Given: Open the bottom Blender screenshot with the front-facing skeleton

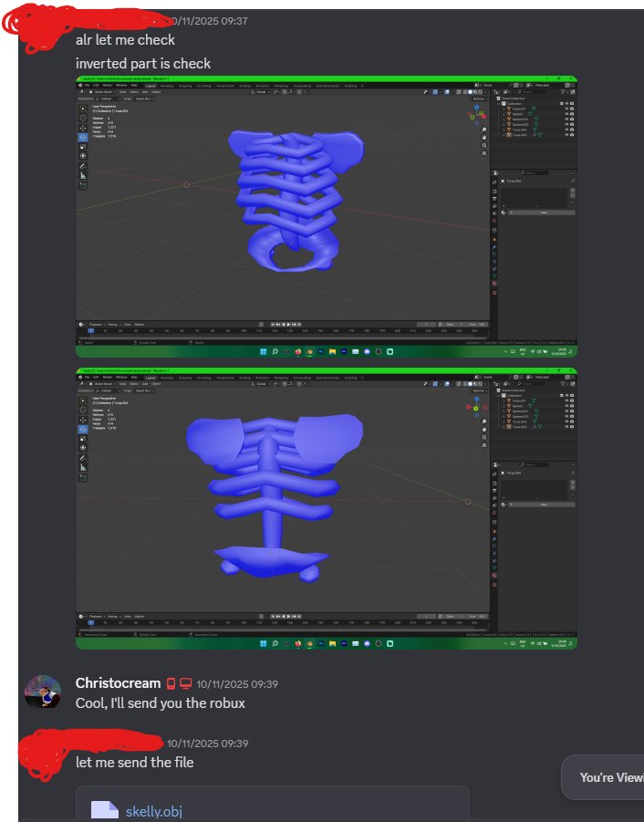Looking at the screenshot, I should [327, 509].
